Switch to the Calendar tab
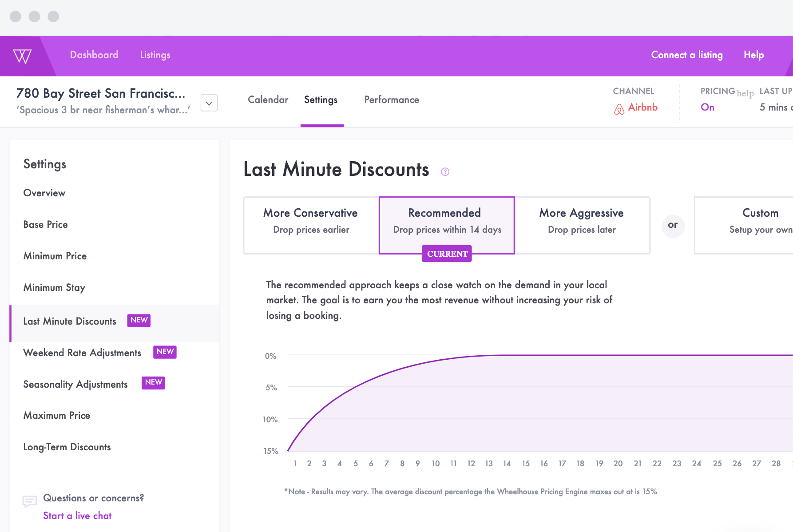 [268, 100]
